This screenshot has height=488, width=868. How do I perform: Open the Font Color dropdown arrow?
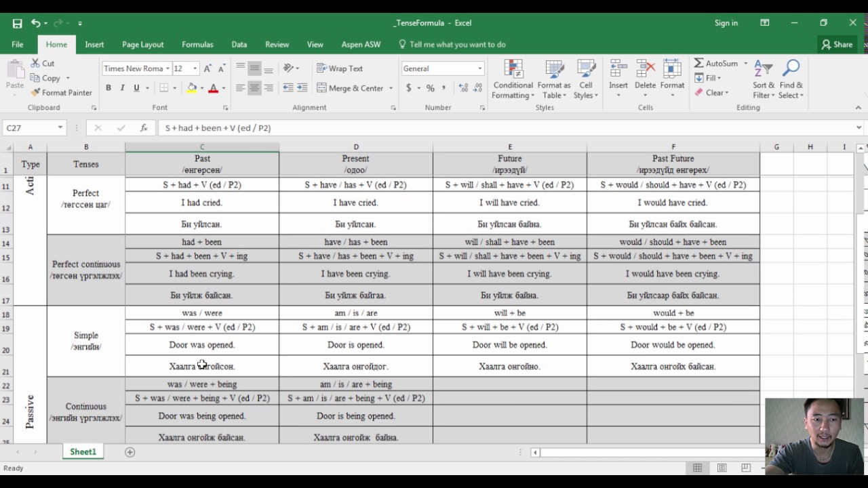(x=224, y=88)
